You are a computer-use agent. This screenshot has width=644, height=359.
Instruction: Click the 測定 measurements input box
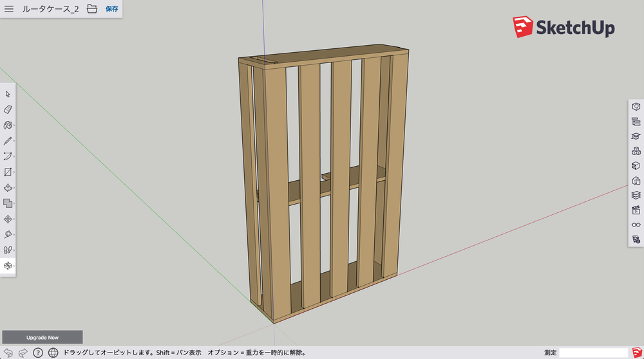pos(594,353)
